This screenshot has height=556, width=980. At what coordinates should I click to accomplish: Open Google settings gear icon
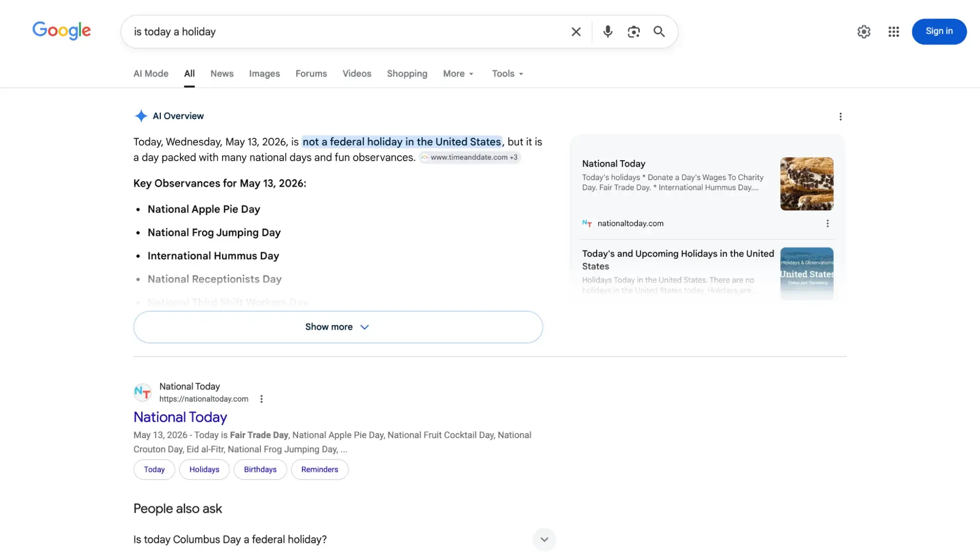pos(864,32)
